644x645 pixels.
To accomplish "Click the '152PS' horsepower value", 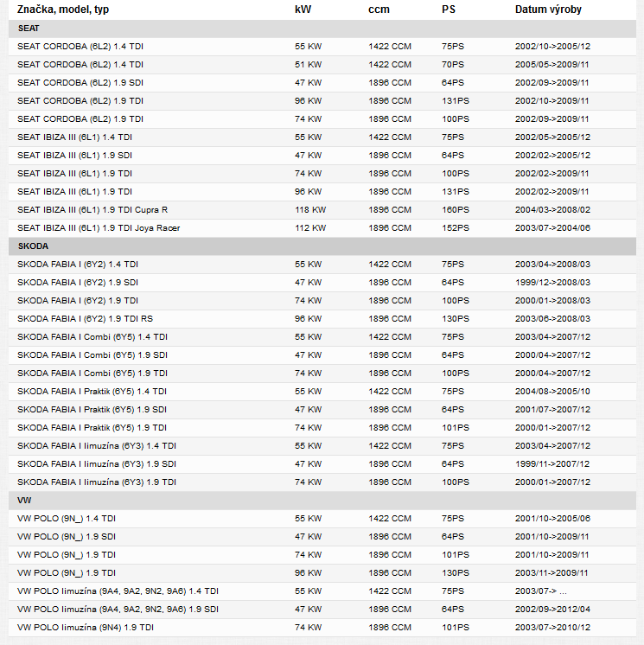I will coord(456,228).
